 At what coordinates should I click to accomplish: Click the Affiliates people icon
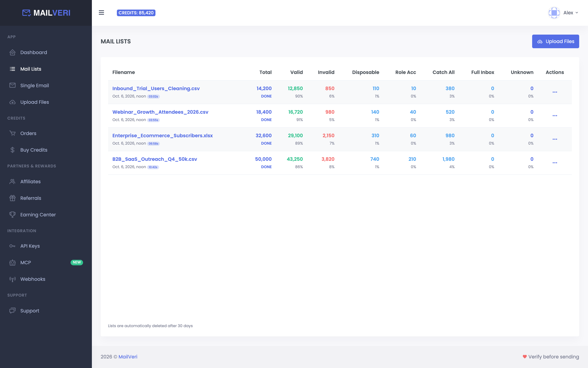12,182
